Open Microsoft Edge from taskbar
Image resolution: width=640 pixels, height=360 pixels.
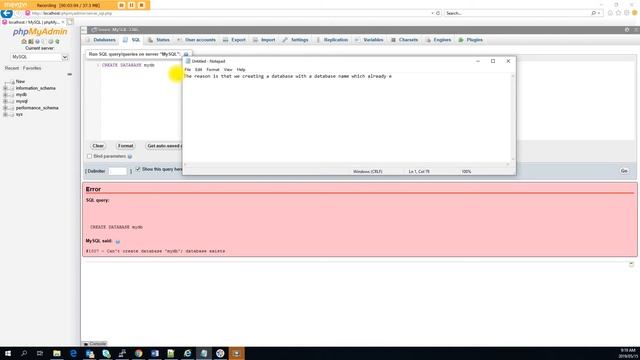click(73, 353)
